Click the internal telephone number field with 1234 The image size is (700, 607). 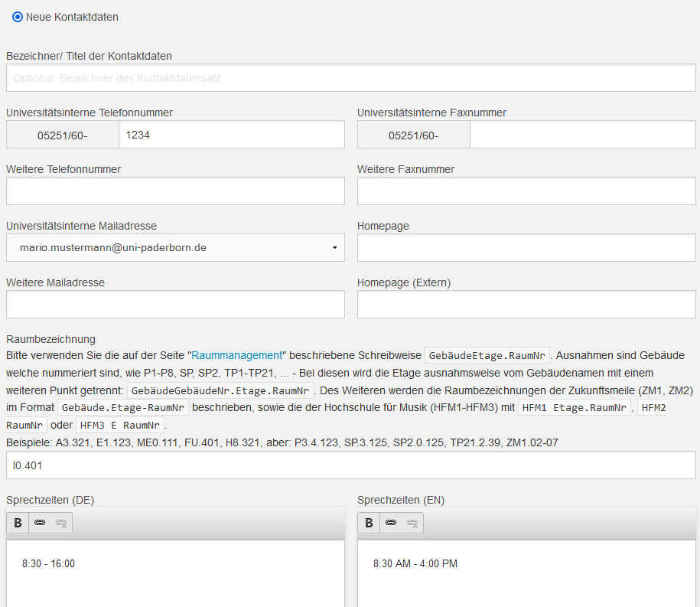click(231, 135)
